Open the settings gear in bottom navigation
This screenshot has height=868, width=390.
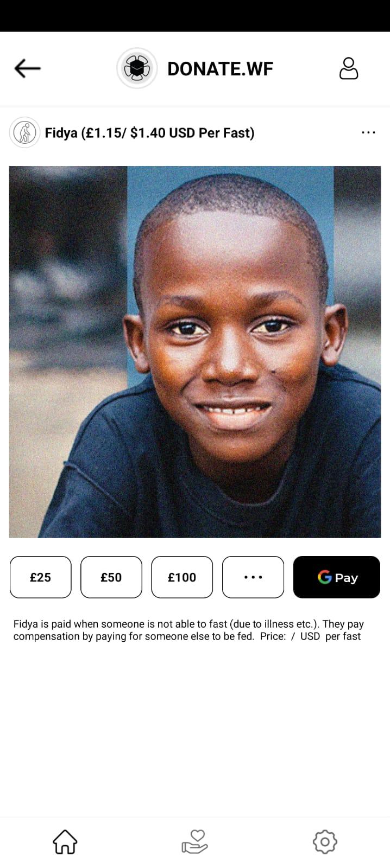[325, 842]
